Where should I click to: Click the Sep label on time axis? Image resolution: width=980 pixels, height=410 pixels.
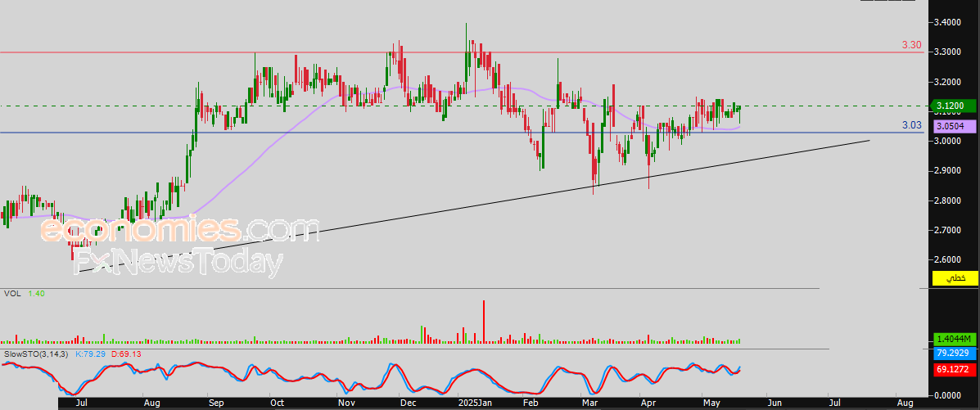coord(216,403)
